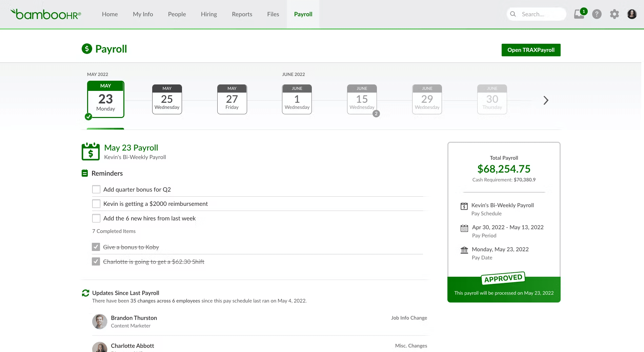Image resolution: width=644 pixels, height=352 pixels.
Task: Expand Charlotte Abbott's Misc. Changes row
Action: (260, 346)
